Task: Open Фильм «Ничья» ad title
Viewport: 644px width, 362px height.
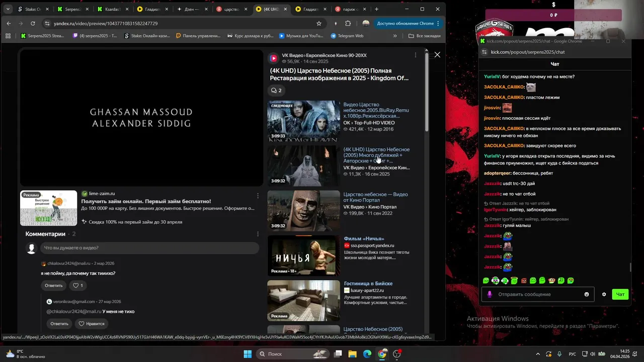Action: tap(364, 239)
